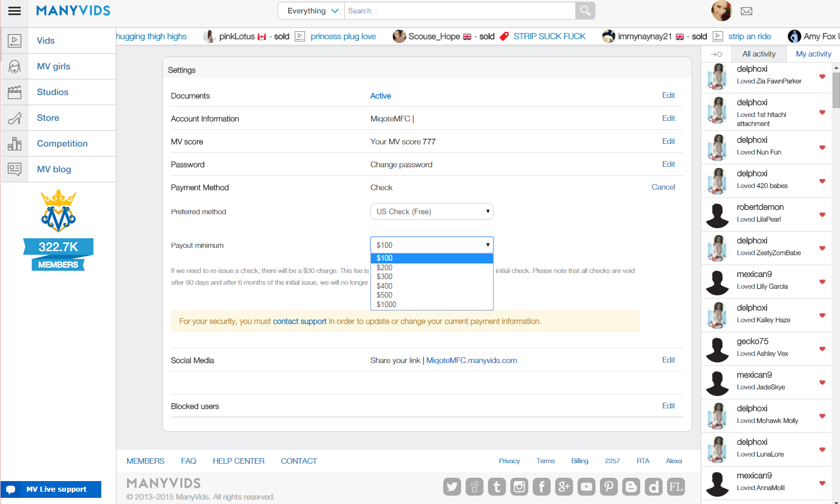Click the contact support link
The height and width of the screenshot is (504, 840).
point(299,322)
